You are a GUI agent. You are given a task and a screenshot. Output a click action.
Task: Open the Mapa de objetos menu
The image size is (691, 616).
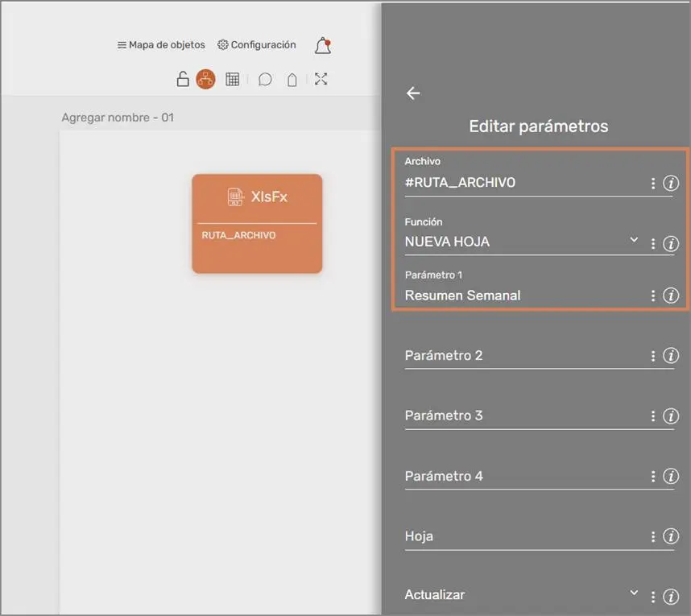161,45
